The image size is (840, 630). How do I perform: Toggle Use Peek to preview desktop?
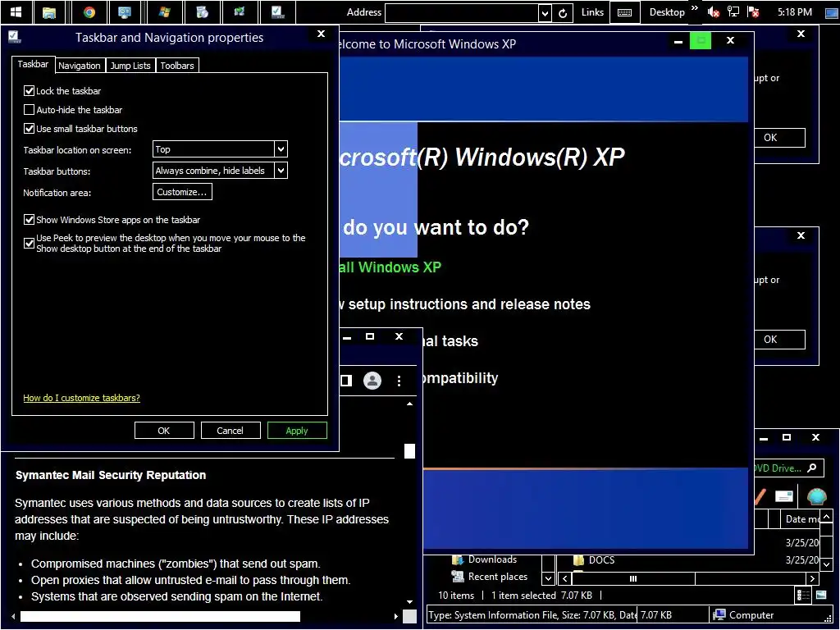pyautogui.click(x=30, y=243)
